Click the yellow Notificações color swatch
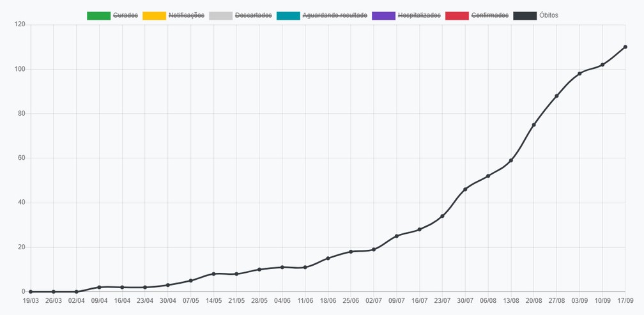This screenshot has height=315, width=644. click(x=155, y=15)
